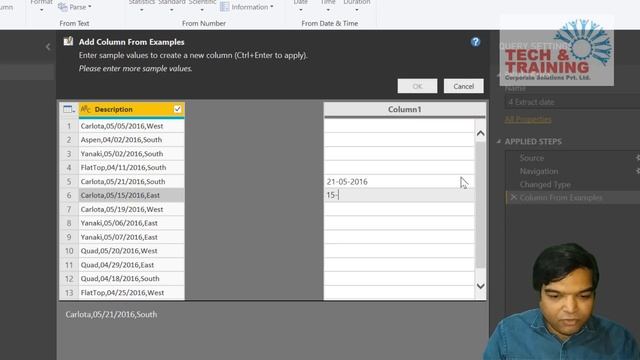Select row 'Carlota,05/15/2016,East'

pyautogui.click(x=131, y=195)
